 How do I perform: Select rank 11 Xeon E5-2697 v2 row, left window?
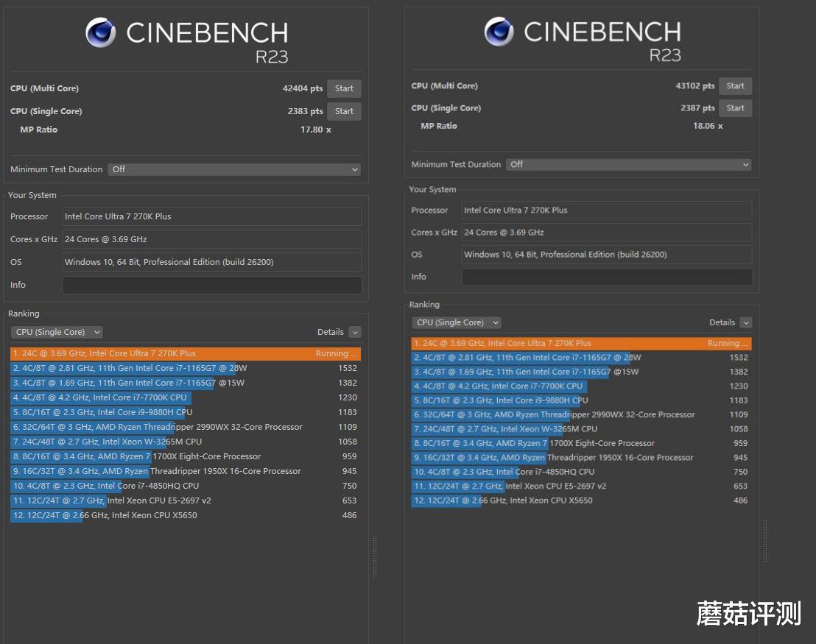click(186, 501)
